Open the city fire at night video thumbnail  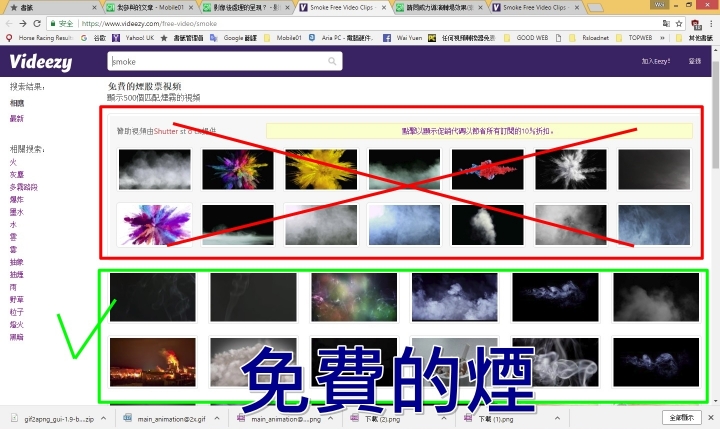[x=152, y=362]
